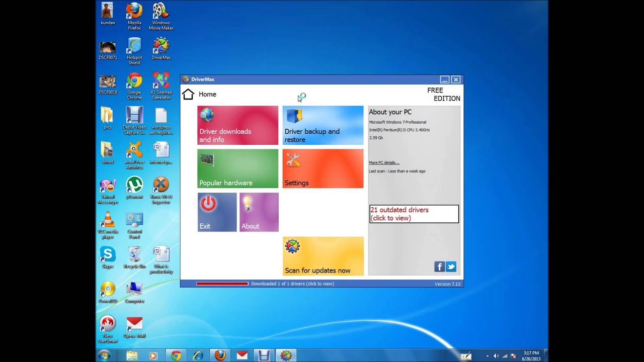Select the pics folder on desktop
The width and height of the screenshot is (644, 362).
tap(108, 119)
